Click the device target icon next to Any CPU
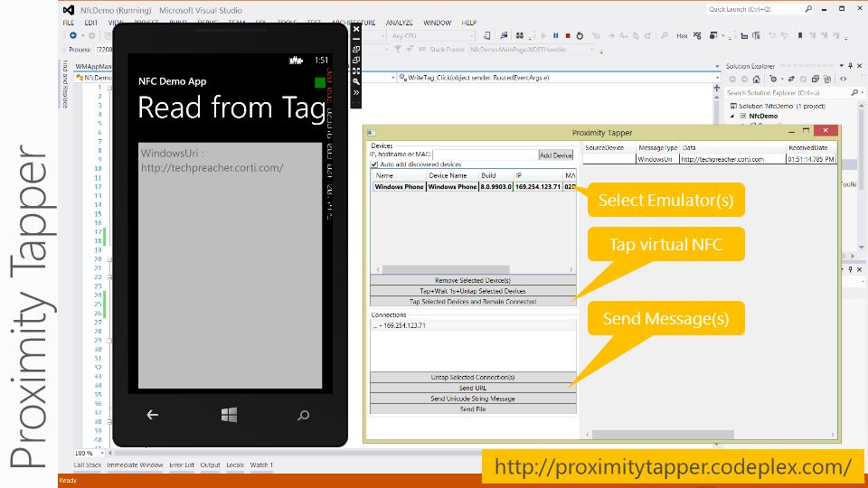Viewport: 868px width, 488px height. point(486,36)
